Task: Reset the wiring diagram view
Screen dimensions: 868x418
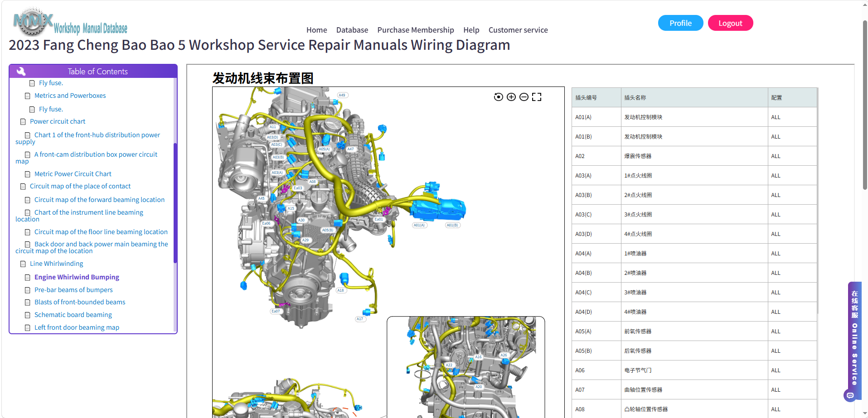Action: 498,97
